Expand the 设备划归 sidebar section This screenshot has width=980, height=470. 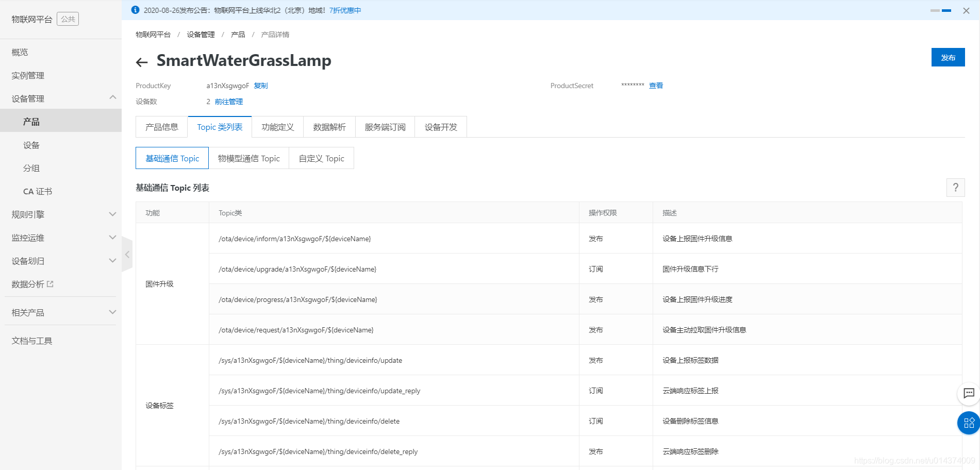coord(112,260)
